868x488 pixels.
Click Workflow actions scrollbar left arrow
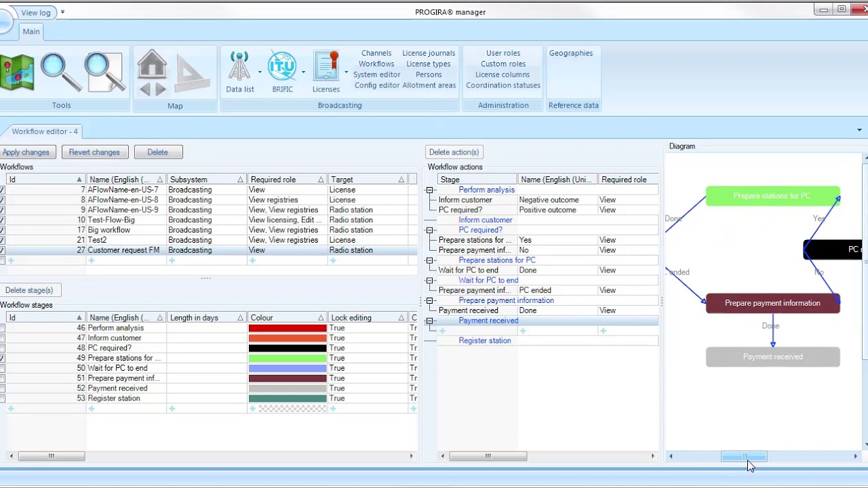click(443, 456)
